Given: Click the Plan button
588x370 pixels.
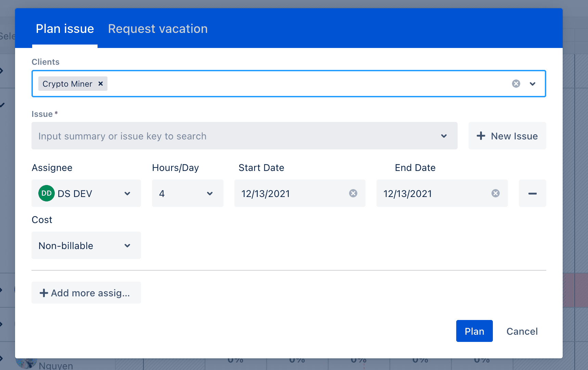Looking at the screenshot, I should tap(474, 331).
